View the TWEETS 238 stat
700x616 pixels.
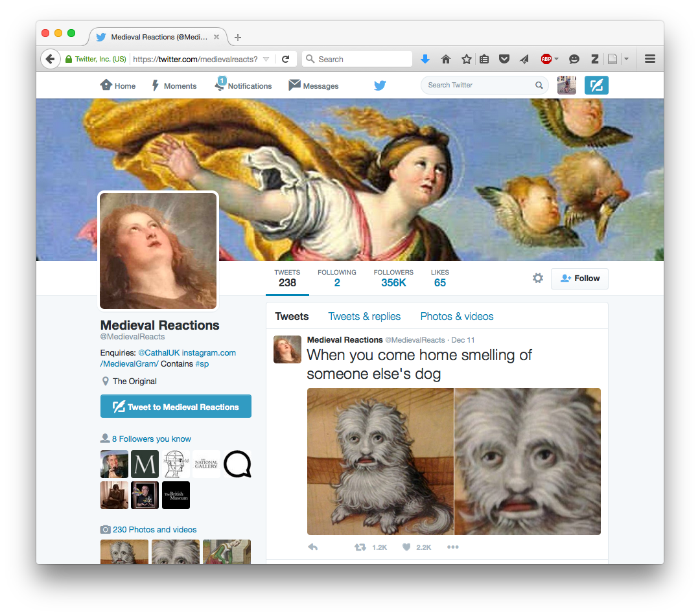click(287, 279)
